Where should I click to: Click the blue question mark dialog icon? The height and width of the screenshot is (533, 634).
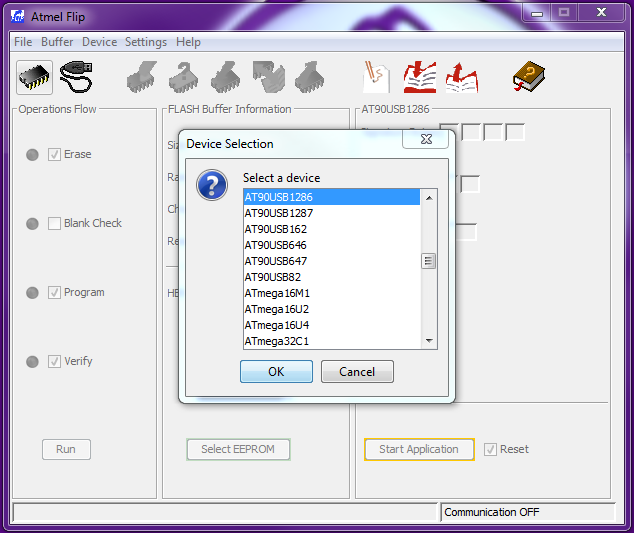[212, 185]
